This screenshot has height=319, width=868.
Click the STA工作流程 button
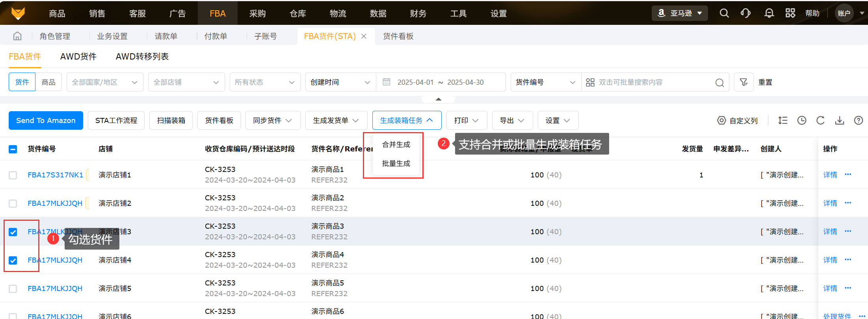116,120
